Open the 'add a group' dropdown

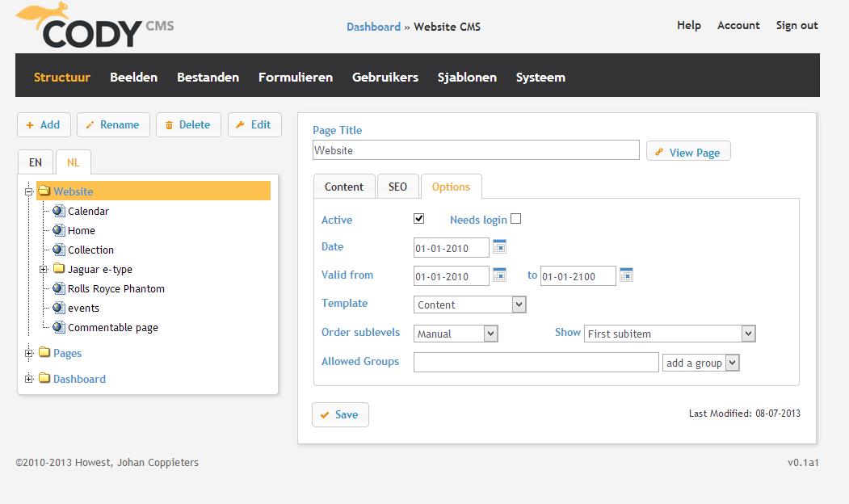pyautogui.click(x=700, y=363)
